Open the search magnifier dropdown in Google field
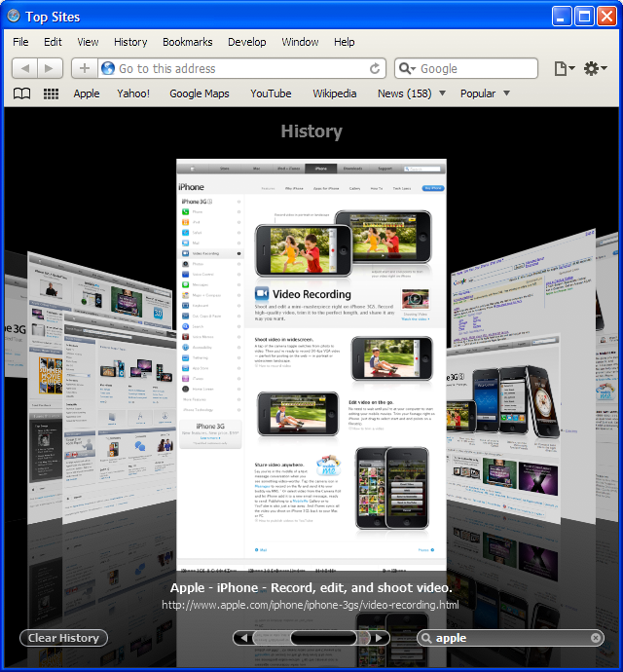 (407, 68)
